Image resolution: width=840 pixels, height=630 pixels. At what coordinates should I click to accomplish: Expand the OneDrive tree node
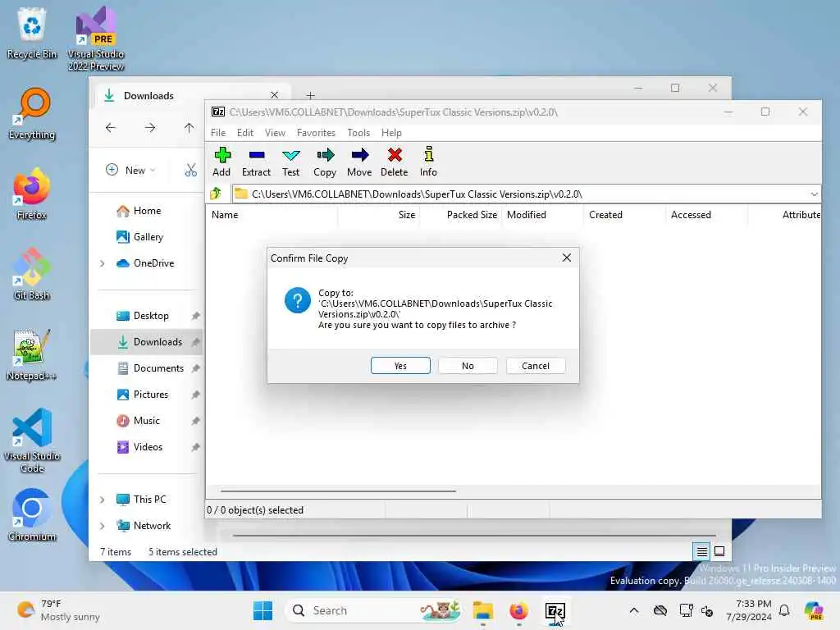103,263
